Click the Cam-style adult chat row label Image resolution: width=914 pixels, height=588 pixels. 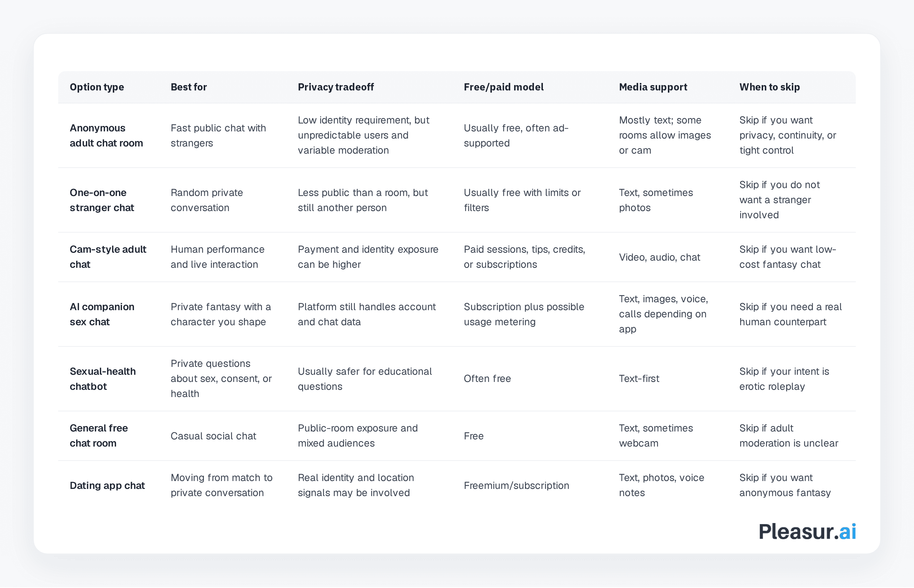[x=108, y=257]
